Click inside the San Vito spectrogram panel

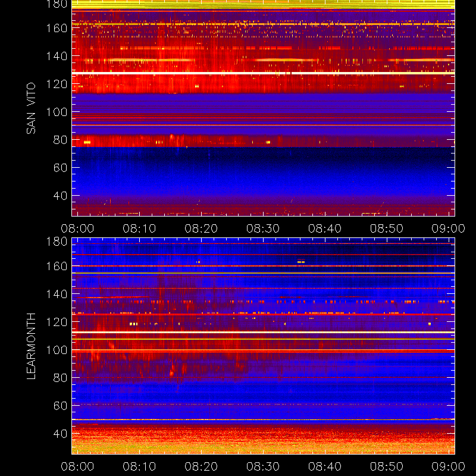click(263, 108)
